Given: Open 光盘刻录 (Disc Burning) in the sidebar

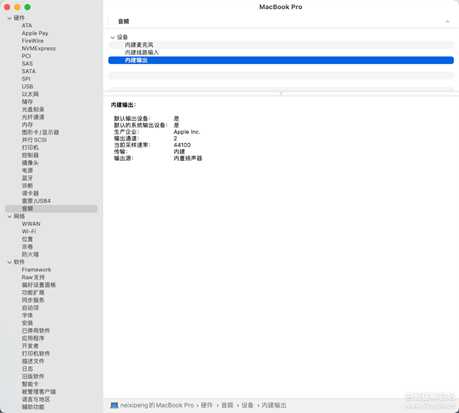Looking at the screenshot, I should [x=33, y=109].
